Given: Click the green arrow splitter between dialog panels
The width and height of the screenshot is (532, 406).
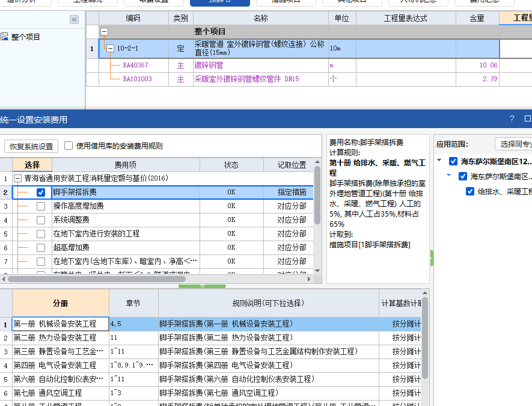Looking at the screenshot, I should (202, 285).
